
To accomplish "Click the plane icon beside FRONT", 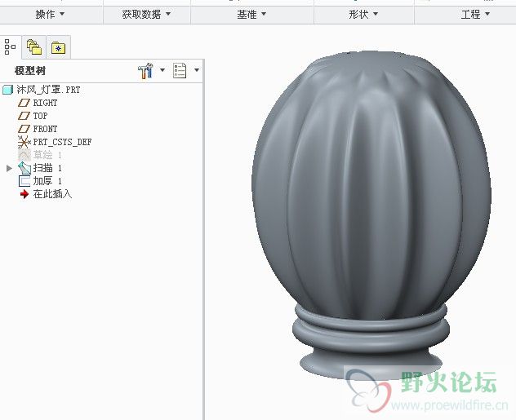I will [x=24, y=129].
